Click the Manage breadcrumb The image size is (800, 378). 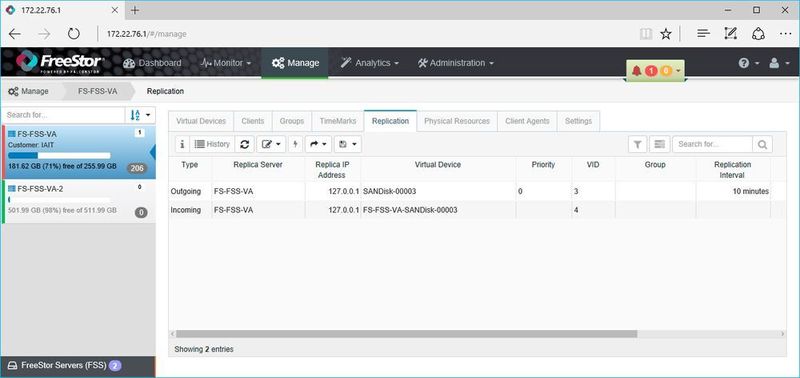tap(29, 91)
